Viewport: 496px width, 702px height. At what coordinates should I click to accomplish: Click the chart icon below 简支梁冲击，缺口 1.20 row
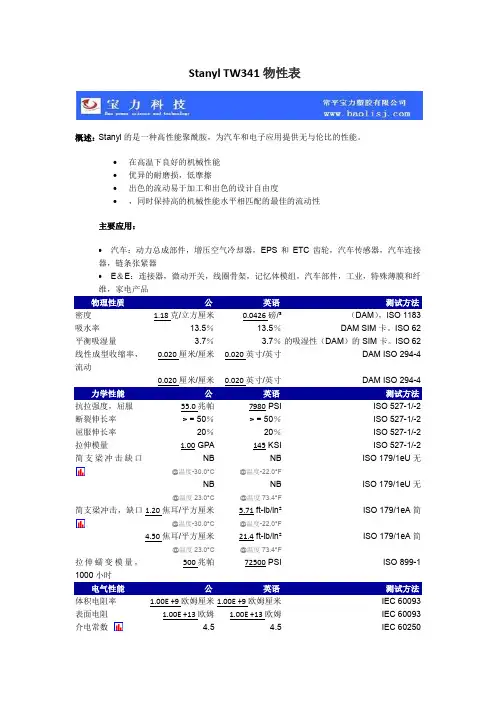click(80, 523)
